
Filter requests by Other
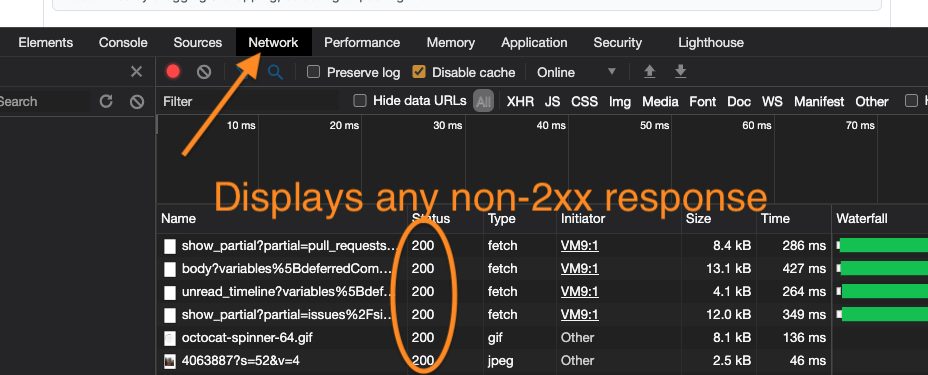click(x=872, y=102)
